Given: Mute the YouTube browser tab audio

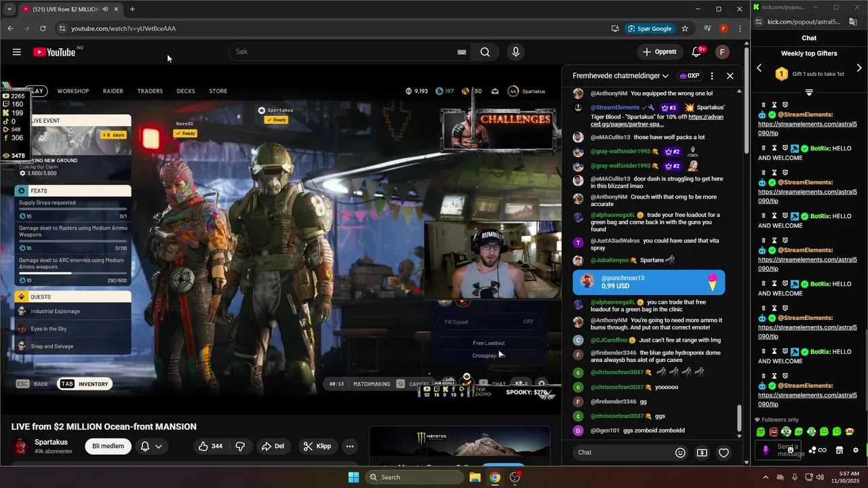Looking at the screenshot, I should pos(105,9).
